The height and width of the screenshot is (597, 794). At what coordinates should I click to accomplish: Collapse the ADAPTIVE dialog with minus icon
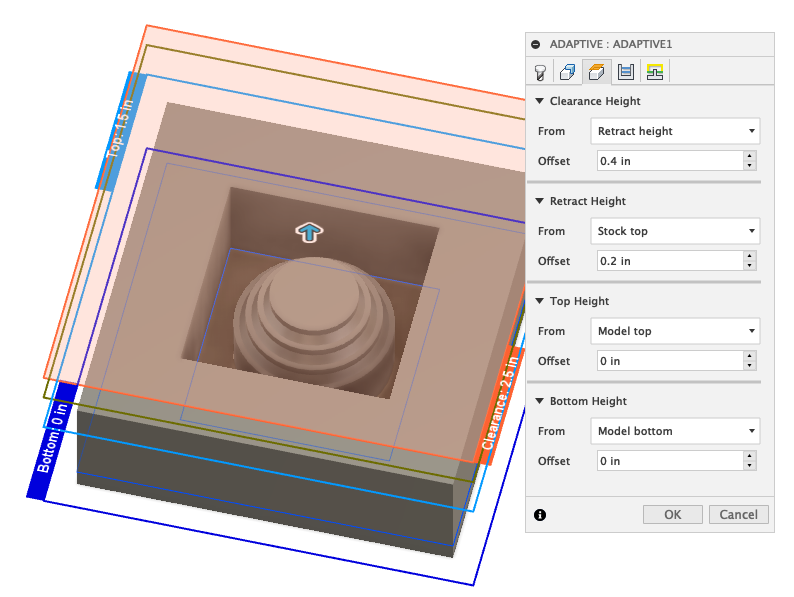tap(536, 45)
